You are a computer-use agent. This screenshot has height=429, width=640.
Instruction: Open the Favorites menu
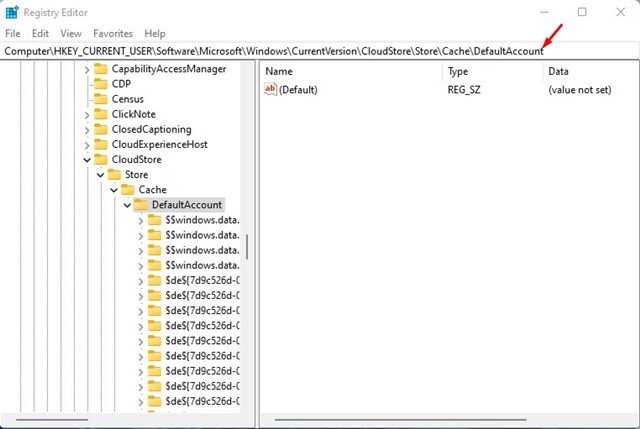tap(113, 33)
